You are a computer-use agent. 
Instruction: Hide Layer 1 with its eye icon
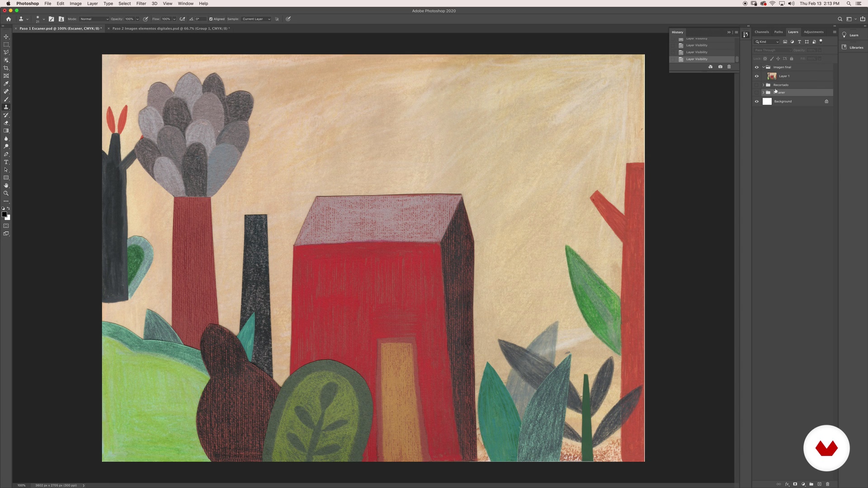(x=757, y=76)
